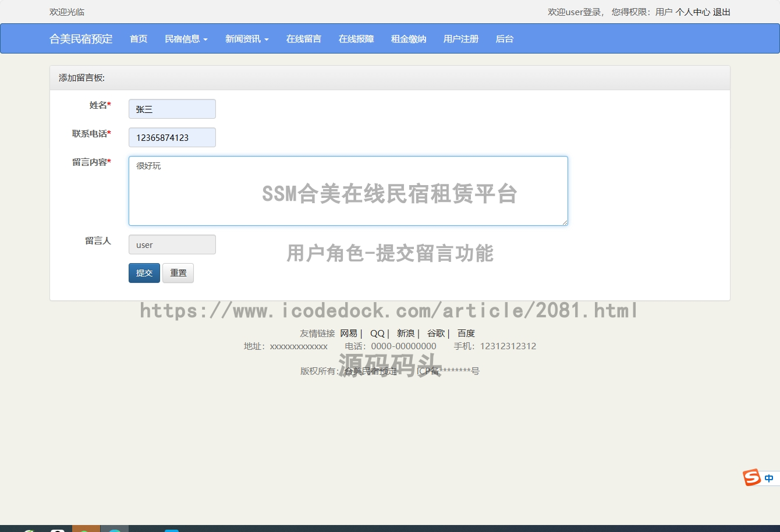The height and width of the screenshot is (532, 780).
Task: Select the 欢迎光临 text in top bar
Action: point(67,12)
